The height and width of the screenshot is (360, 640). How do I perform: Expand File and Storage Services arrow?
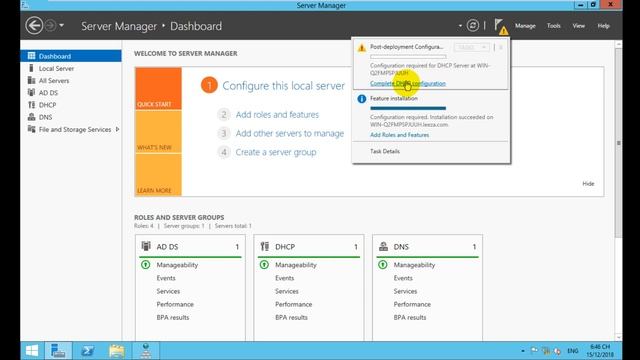coord(118,129)
